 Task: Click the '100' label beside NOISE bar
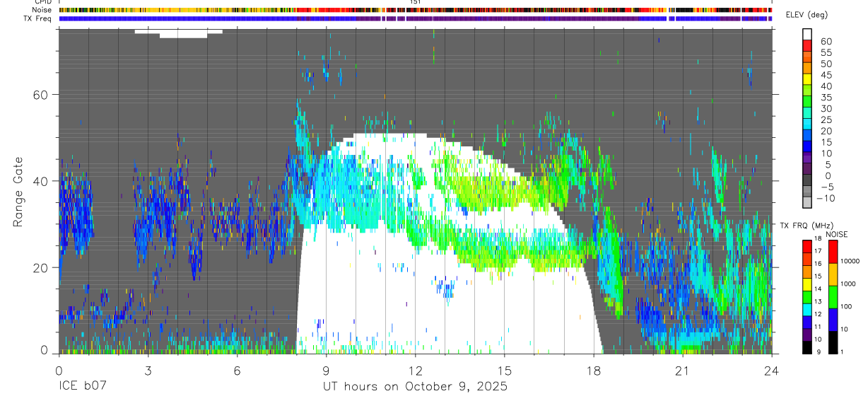(x=846, y=306)
